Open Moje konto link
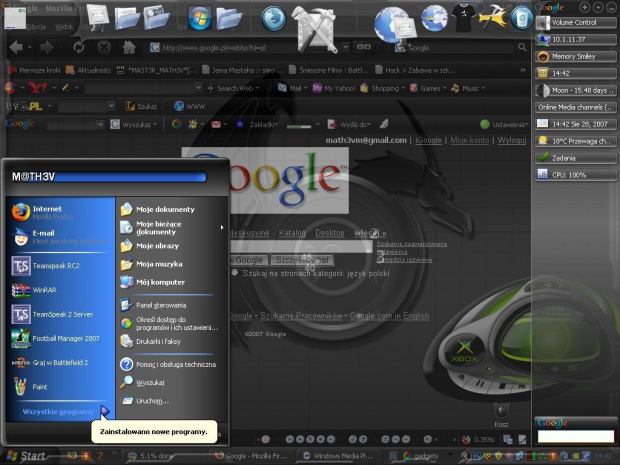The height and width of the screenshot is (465, 620). (x=469, y=140)
